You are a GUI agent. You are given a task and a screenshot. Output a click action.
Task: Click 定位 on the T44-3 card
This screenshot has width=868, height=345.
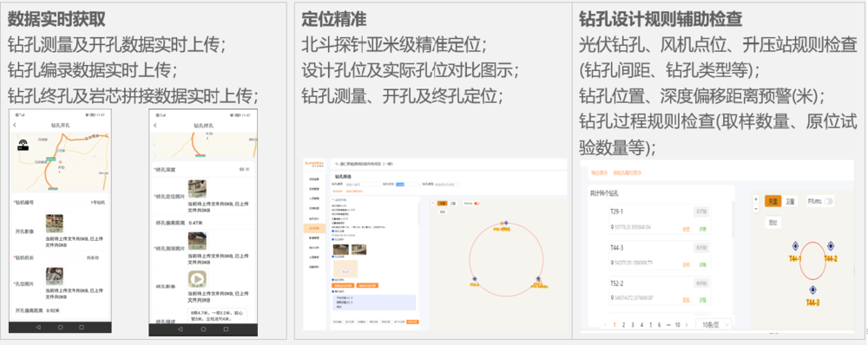tap(686, 265)
